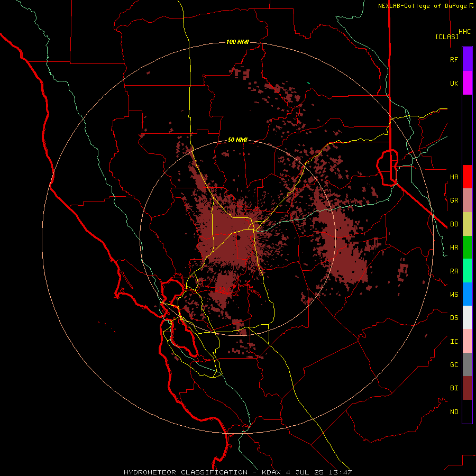Screen dimensions: 476x476
Task: Click the GC legend label
Action: pyautogui.click(x=454, y=365)
